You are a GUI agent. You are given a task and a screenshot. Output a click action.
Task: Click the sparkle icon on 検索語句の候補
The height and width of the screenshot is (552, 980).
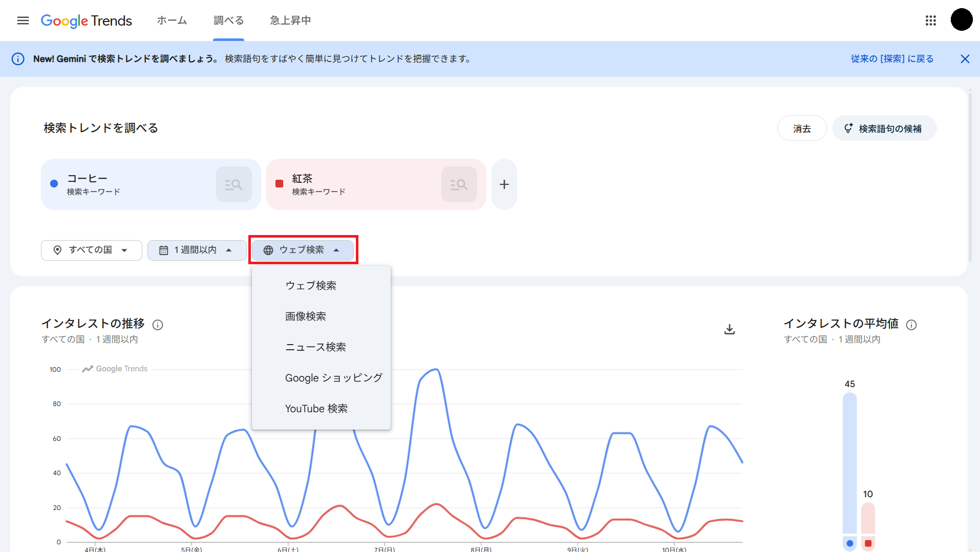point(848,128)
